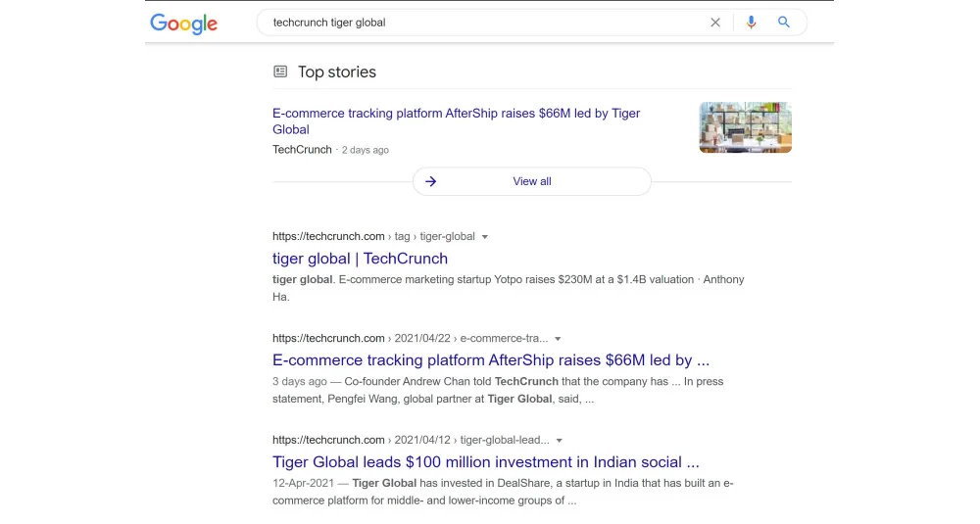The height and width of the screenshot is (524, 980).
Task: Click the arrow icon in View all
Action: click(430, 182)
